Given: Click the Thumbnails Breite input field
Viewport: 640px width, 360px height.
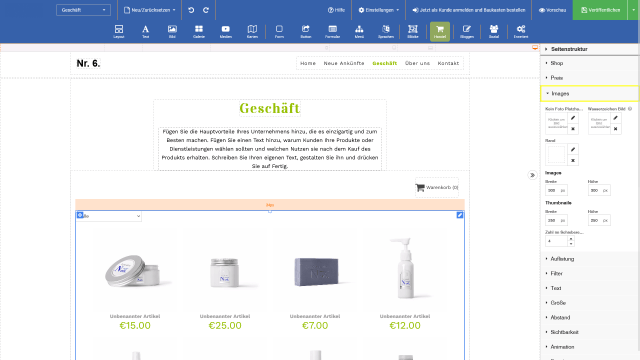Looking at the screenshot, I should pos(556,220).
